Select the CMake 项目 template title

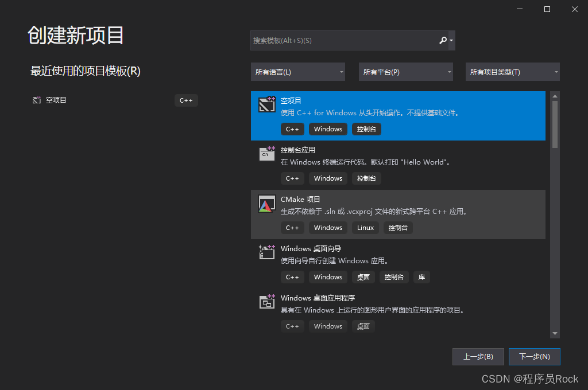coord(300,200)
